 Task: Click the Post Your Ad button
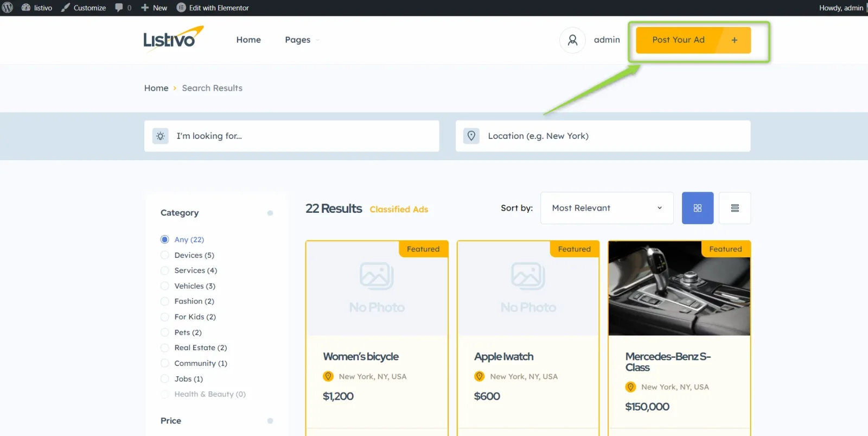pos(693,40)
